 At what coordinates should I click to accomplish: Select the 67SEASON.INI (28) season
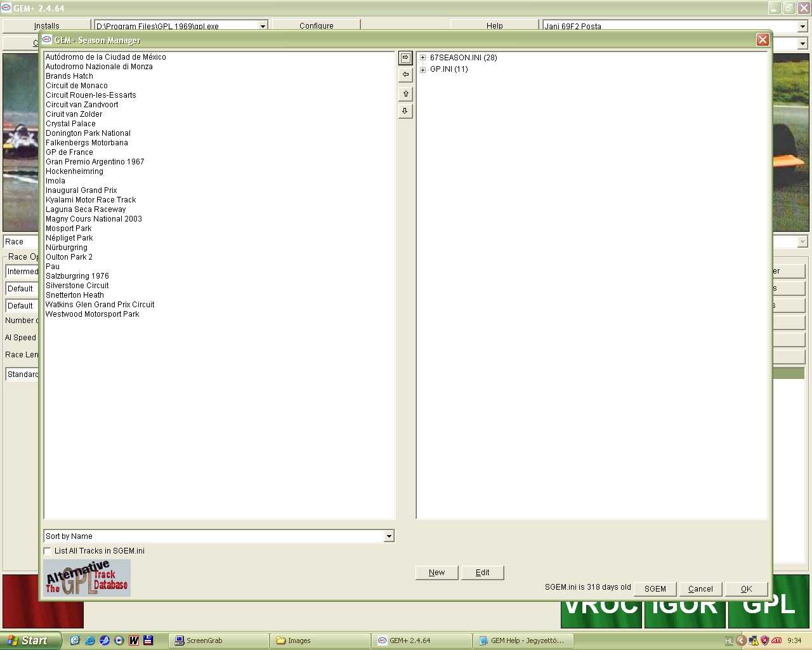tap(463, 58)
